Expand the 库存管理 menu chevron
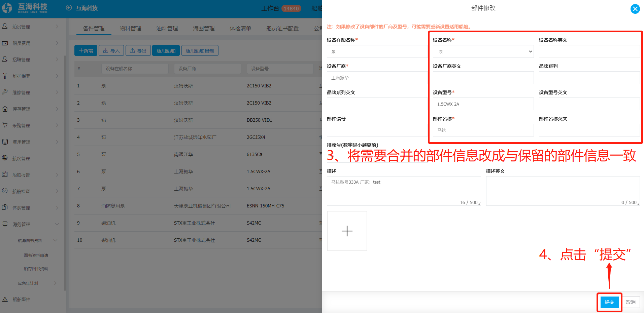The width and height of the screenshot is (644, 313). (57, 109)
